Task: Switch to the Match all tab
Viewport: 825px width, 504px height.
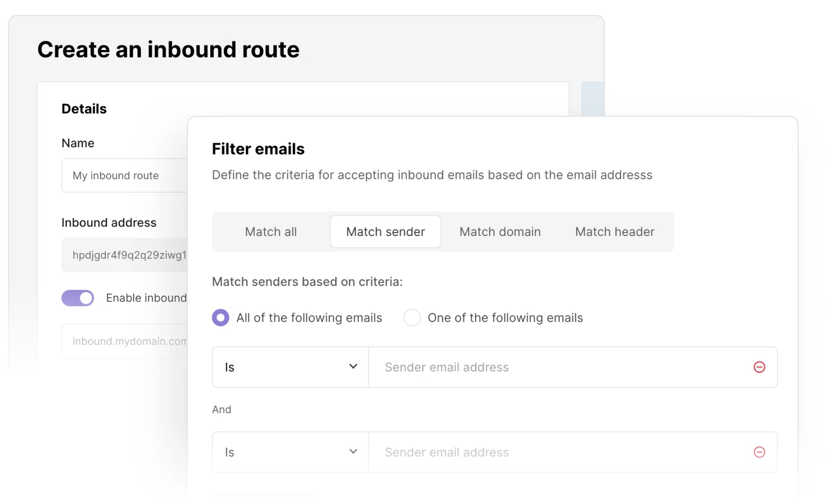Action: coord(271,232)
